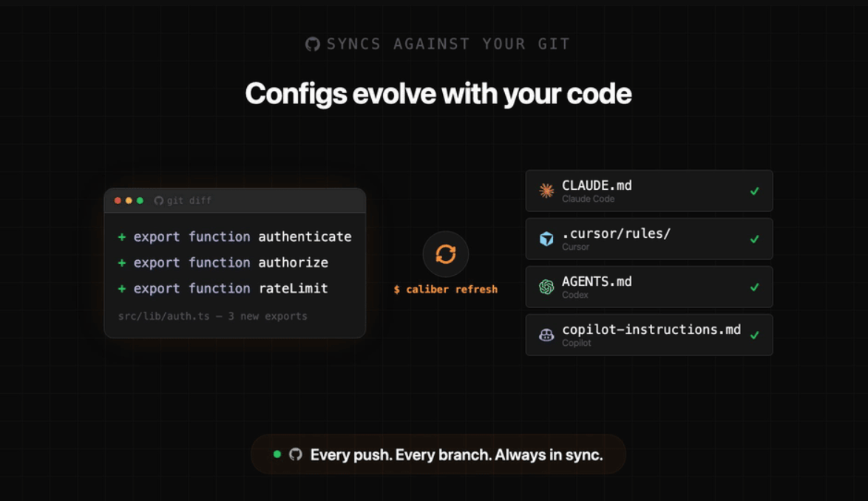868x501 pixels.
Task: Click the checkmark on AGENTS.md row
Action: click(755, 287)
